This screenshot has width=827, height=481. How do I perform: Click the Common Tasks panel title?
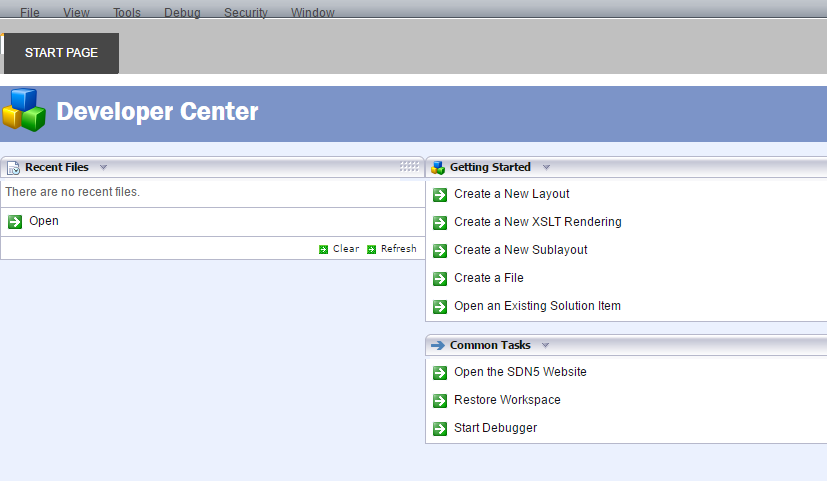490,345
